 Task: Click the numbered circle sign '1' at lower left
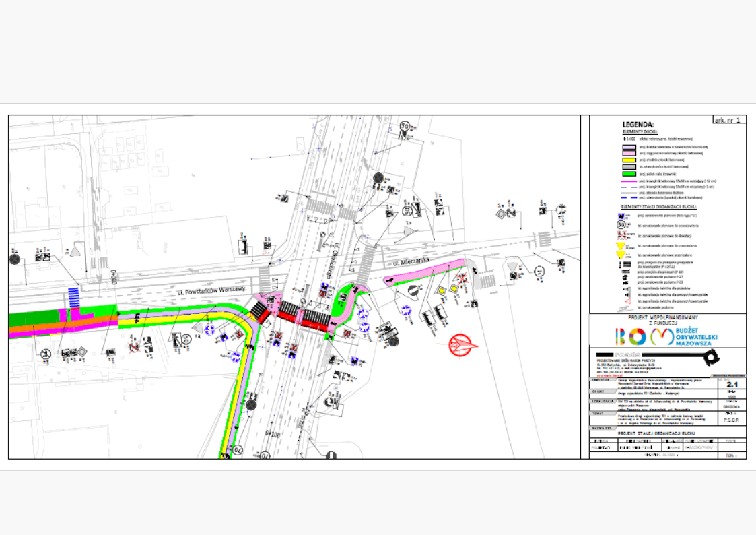pyautogui.click(x=45, y=354)
